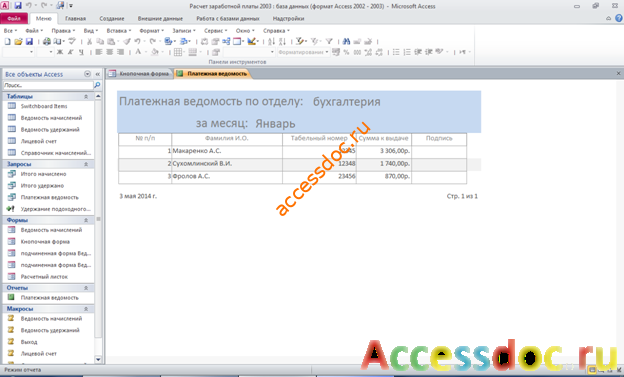Switch to the Создание ribbon tab

click(x=112, y=19)
